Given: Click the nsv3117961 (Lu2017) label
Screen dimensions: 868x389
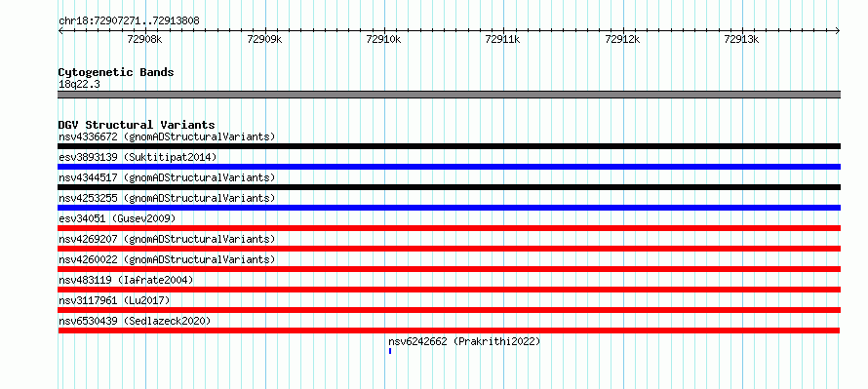Looking at the screenshot, I should (x=114, y=300).
